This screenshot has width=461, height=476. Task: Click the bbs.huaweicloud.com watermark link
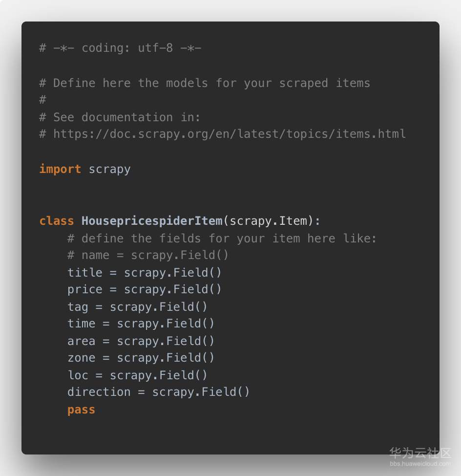pyautogui.click(x=419, y=463)
